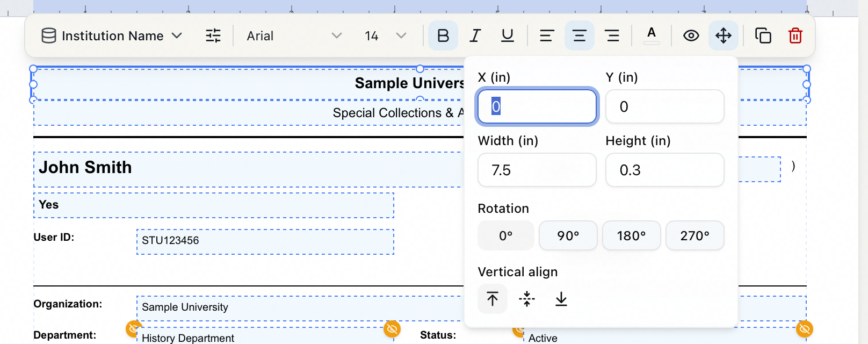Align text center
The image size is (868, 344).
point(580,36)
